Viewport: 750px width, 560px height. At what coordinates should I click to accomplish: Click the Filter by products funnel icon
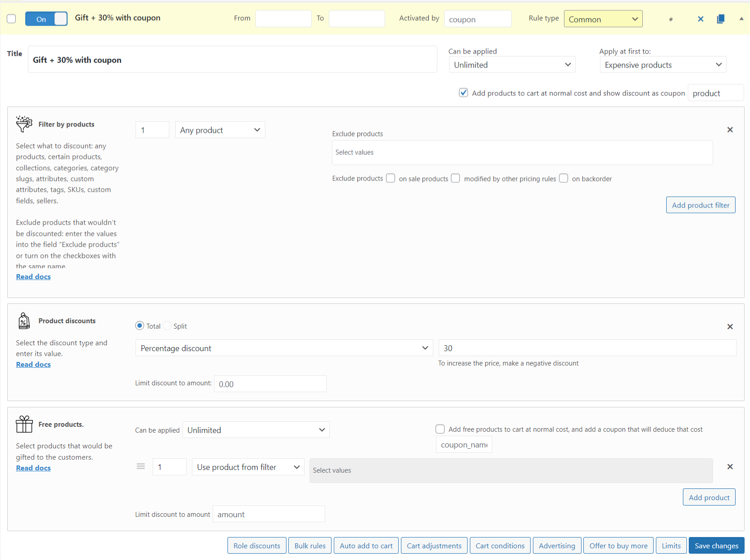pos(24,124)
